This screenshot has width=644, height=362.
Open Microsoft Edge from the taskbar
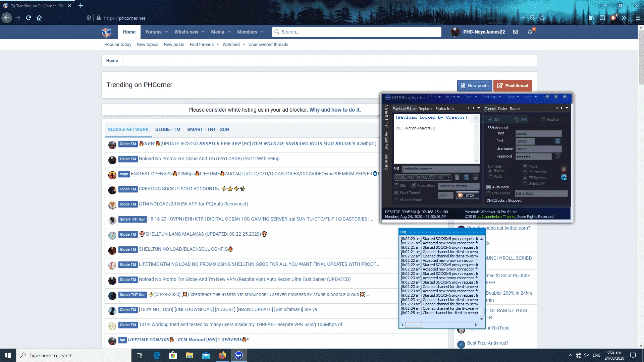pyautogui.click(x=157, y=355)
